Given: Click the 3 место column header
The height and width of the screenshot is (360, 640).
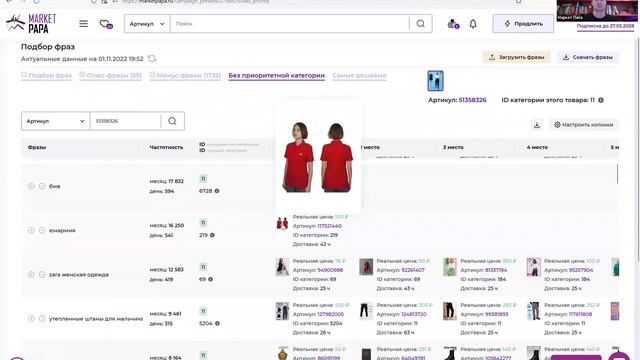Looking at the screenshot, I should coord(453,147).
